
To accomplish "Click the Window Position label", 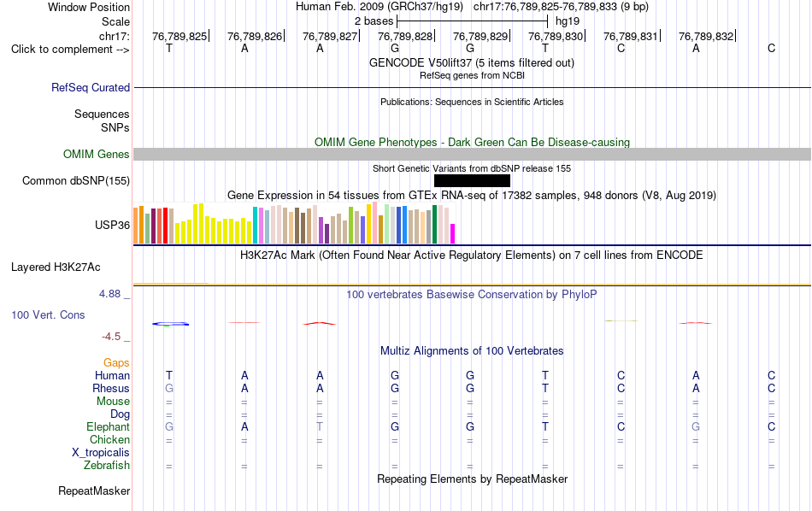I will coord(89,7).
